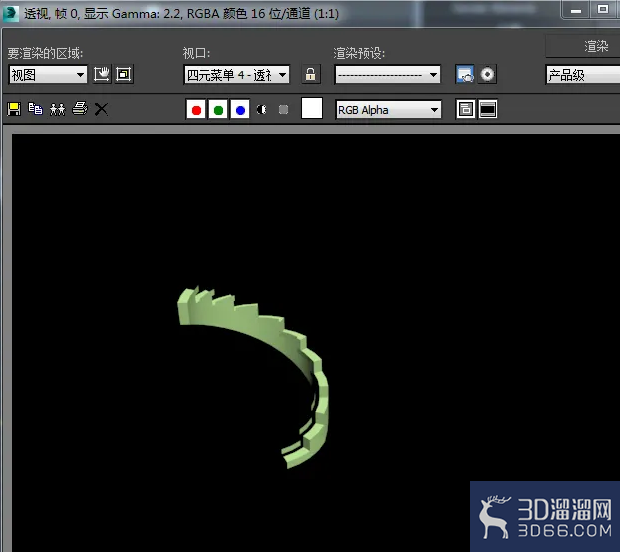The image size is (620, 552).
Task: Click the auto region selected icon
Action: 124,74
